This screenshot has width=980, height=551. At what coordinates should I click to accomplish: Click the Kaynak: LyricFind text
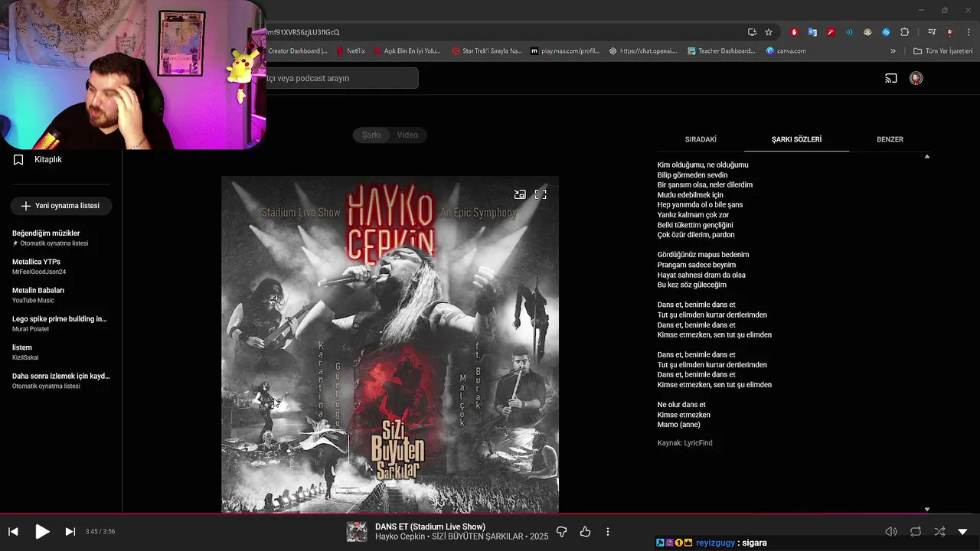click(x=684, y=443)
